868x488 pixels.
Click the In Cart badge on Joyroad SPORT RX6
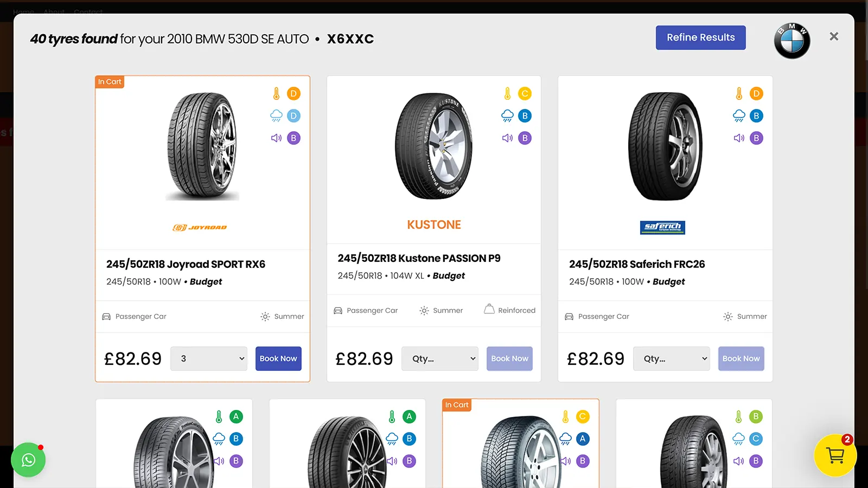[110, 81]
